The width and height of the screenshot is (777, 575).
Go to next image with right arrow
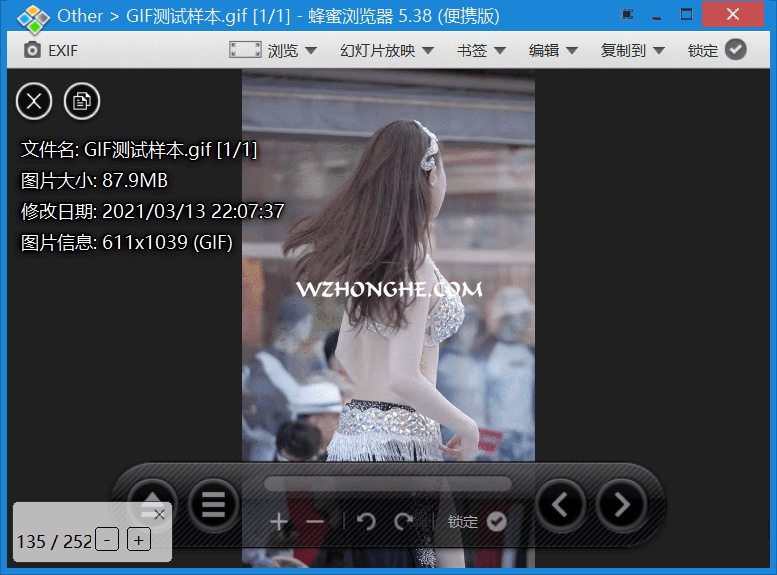pyautogui.click(x=621, y=505)
